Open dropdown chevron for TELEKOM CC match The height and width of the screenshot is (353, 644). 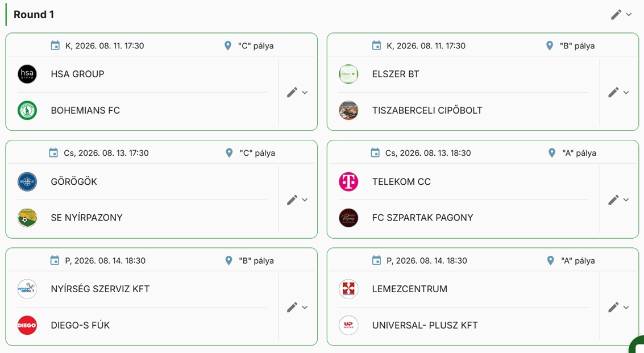[x=626, y=200]
